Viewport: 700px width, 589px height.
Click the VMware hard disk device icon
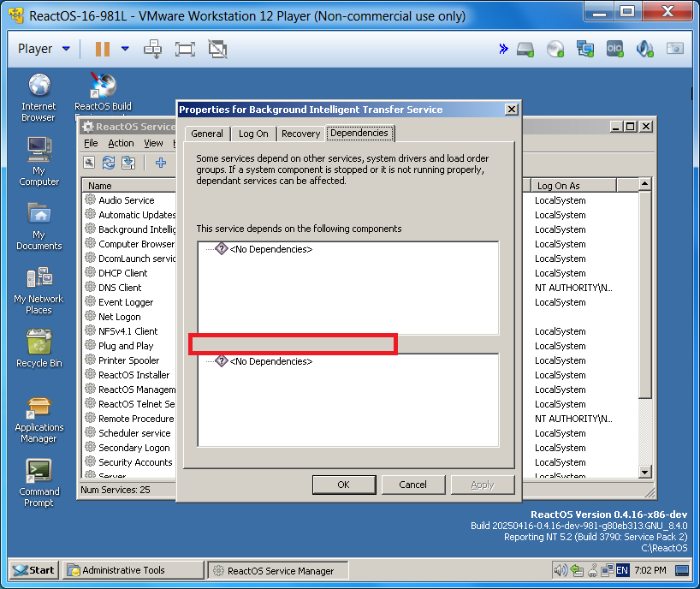tap(525, 49)
